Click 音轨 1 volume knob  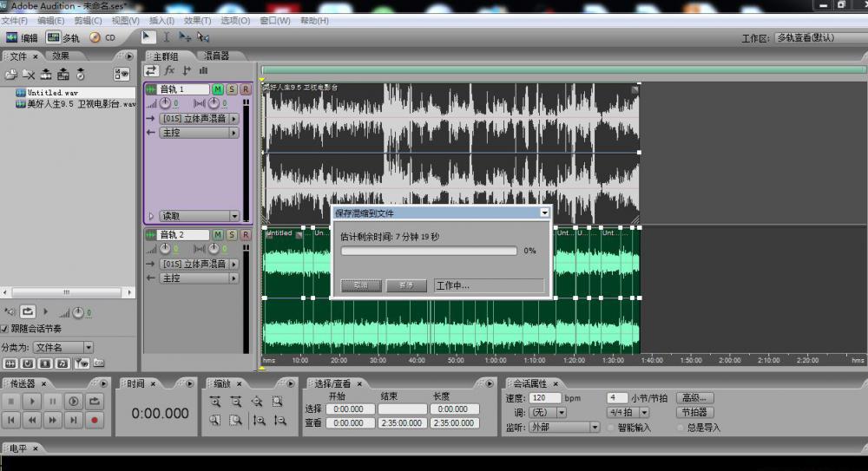click(x=166, y=103)
